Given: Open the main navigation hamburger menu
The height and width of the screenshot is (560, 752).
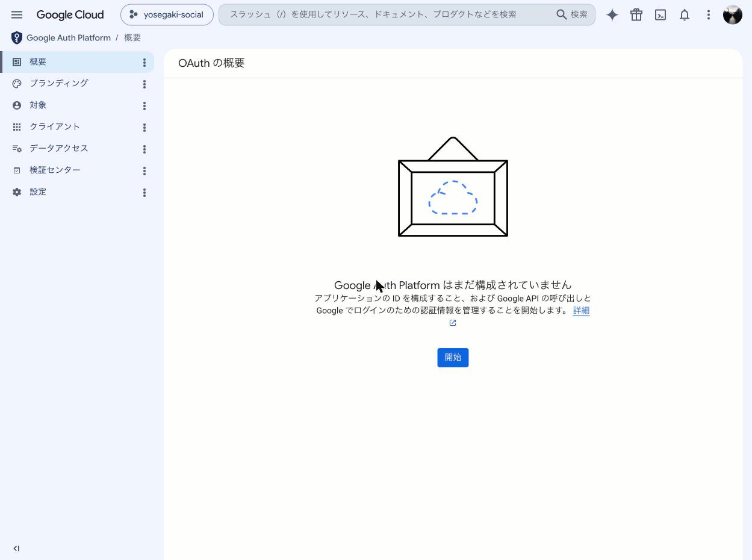Looking at the screenshot, I should (17, 14).
